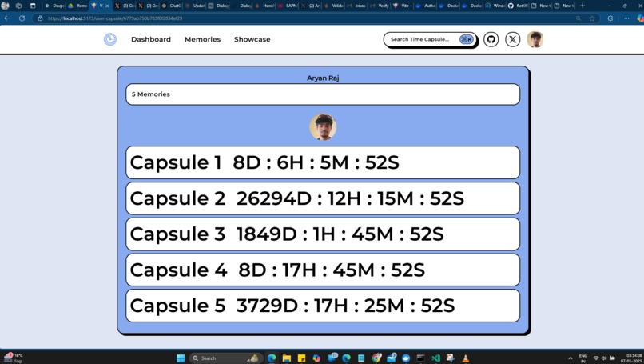Open Visual Studio Code from taskbar
644x364 pixels.
click(x=435, y=358)
